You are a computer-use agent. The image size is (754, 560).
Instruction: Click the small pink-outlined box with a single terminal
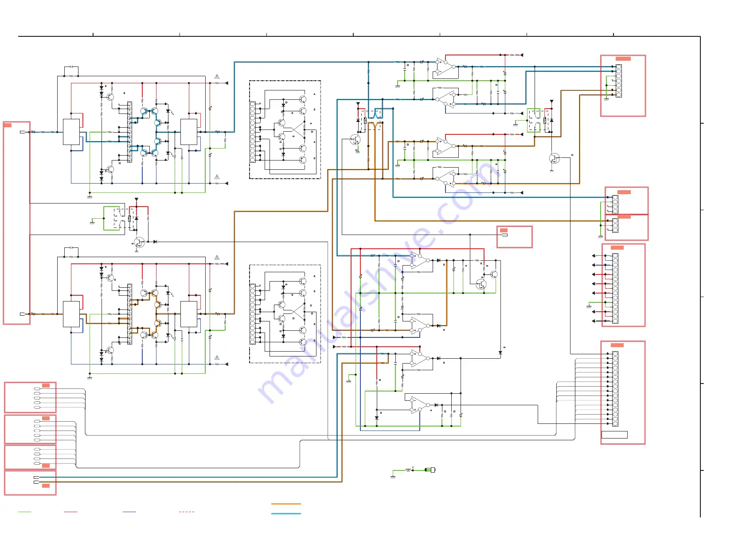514,237
